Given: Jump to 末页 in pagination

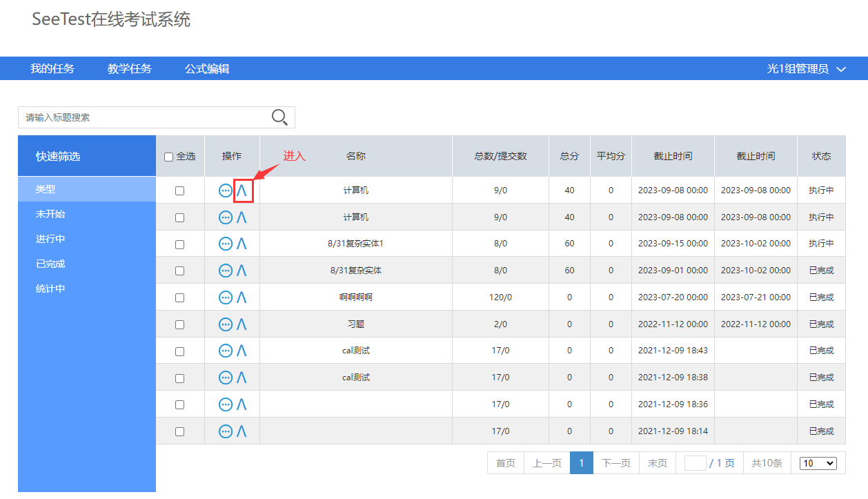Looking at the screenshot, I should (x=658, y=463).
